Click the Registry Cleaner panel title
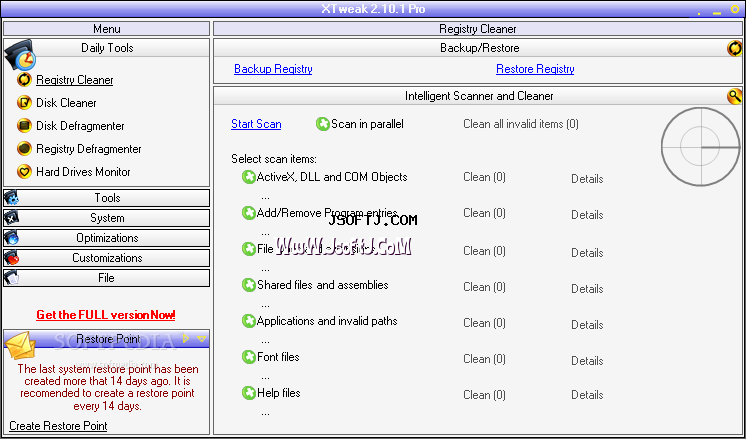Image resolution: width=746 pixels, height=439 pixels. [478, 29]
